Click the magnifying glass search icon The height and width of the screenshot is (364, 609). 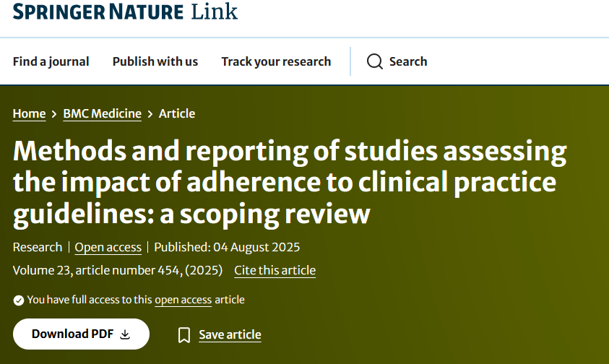374,61
